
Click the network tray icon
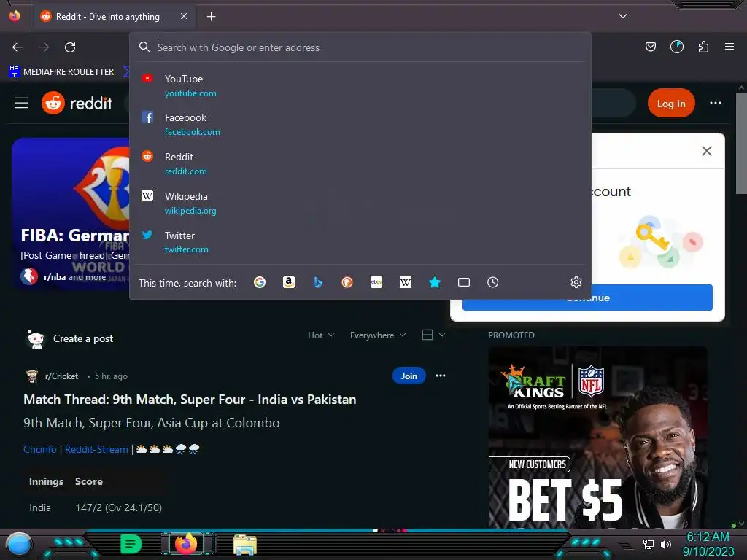click(649, 544)
